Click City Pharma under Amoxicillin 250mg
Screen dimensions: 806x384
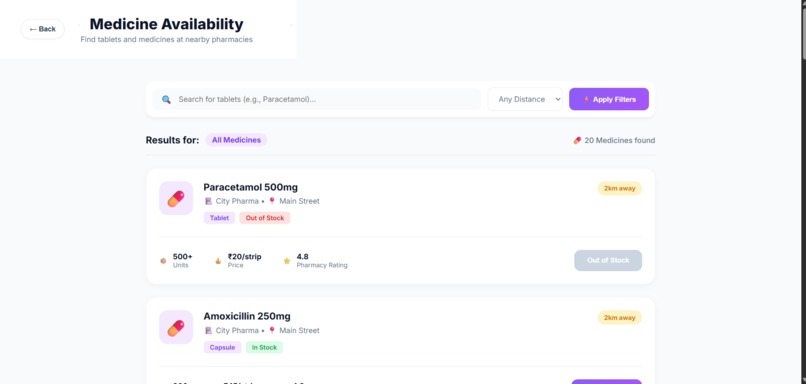pyautogui.click(x=237, y=331)
